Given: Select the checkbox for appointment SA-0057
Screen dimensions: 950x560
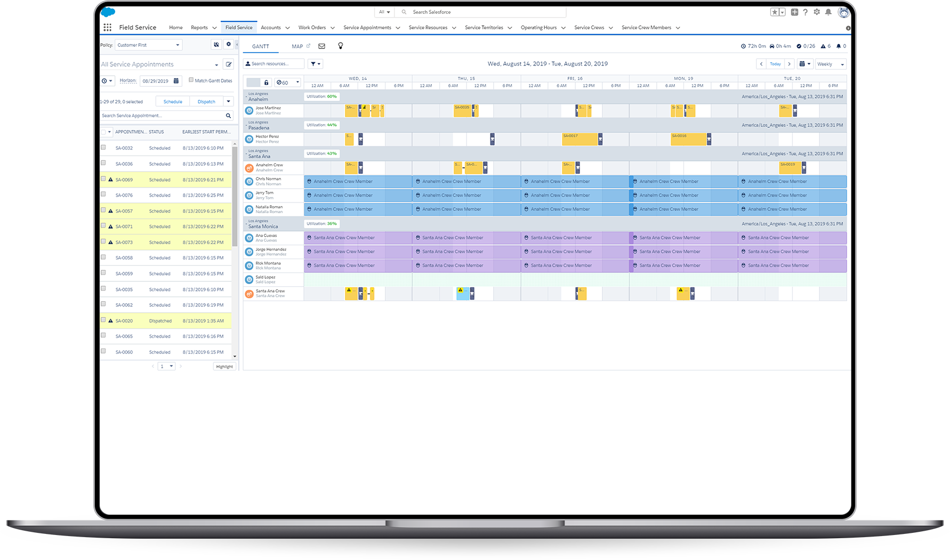Looking at the screenshot, I should point(103,210).
